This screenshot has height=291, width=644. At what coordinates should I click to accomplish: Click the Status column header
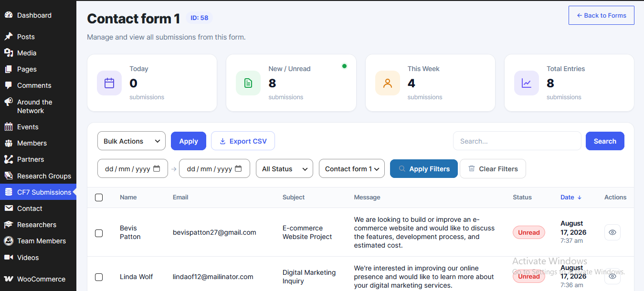pos(522,197)
